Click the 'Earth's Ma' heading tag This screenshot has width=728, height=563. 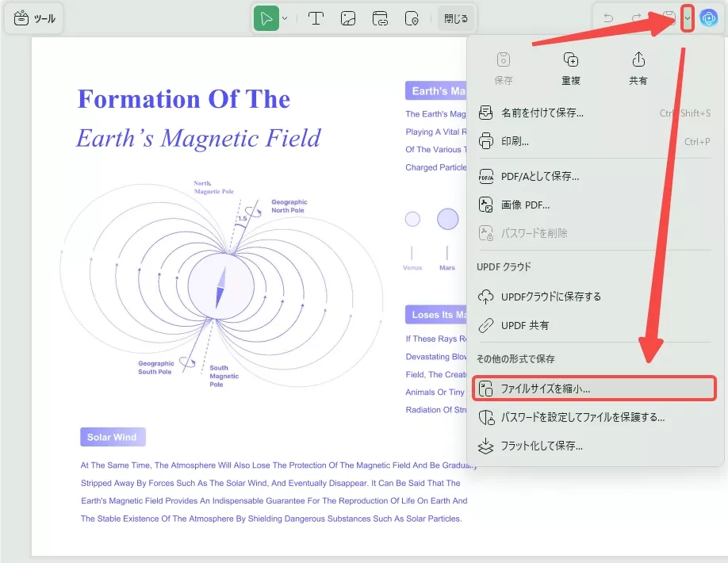436,91
